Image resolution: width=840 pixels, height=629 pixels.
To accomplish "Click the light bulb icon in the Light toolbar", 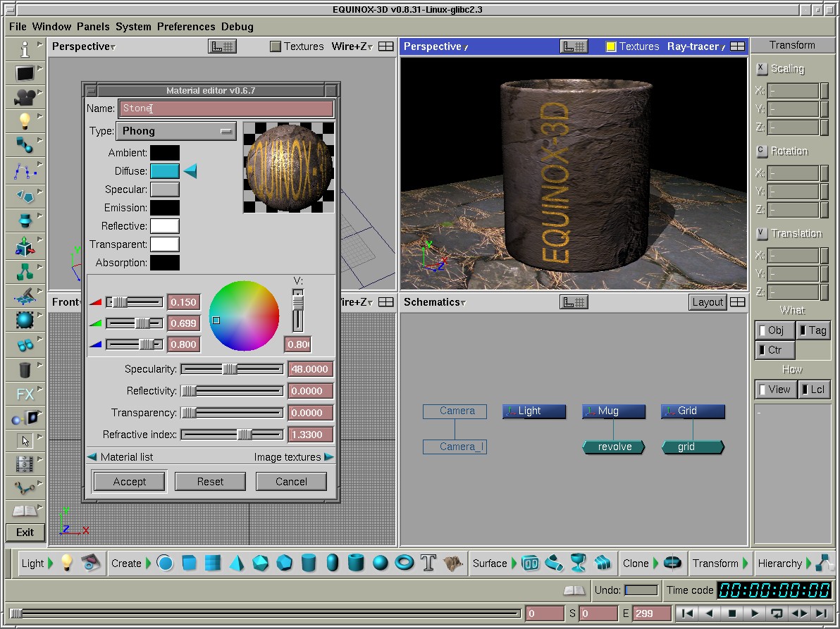I will 66,563.
